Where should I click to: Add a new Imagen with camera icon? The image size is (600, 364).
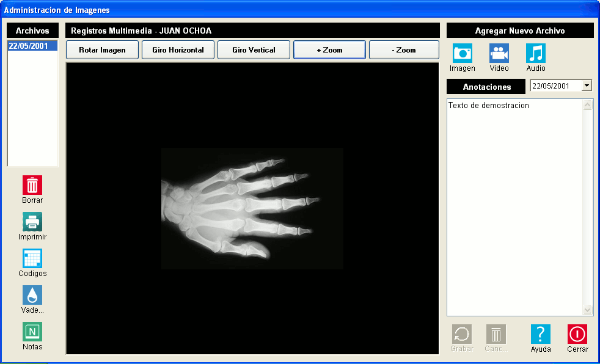point(463,53)
